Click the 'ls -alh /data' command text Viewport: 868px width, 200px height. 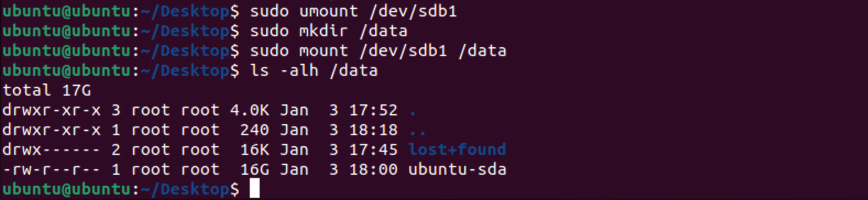(314, 70)
